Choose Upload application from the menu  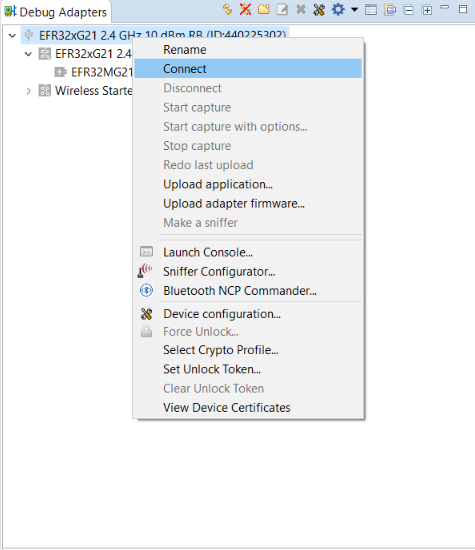[248, 184]
